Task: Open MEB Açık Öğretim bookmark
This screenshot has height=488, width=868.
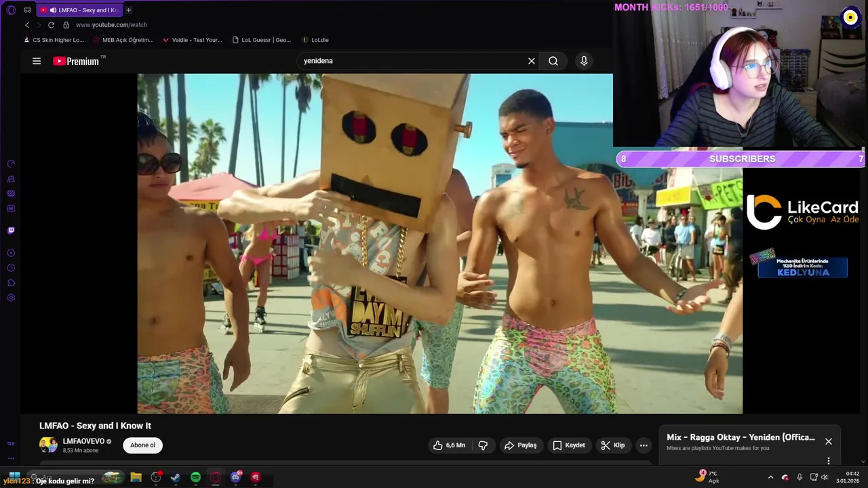Action: 123,40
